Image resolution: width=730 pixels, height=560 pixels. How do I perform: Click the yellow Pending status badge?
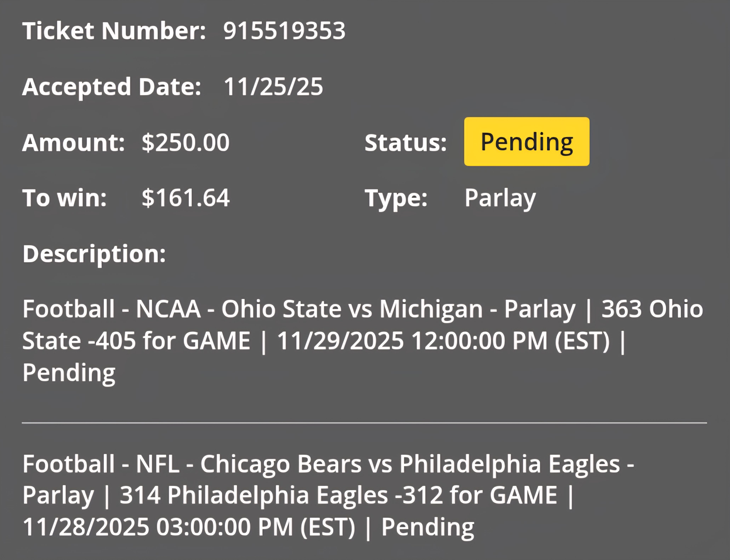tap(526, 141)
